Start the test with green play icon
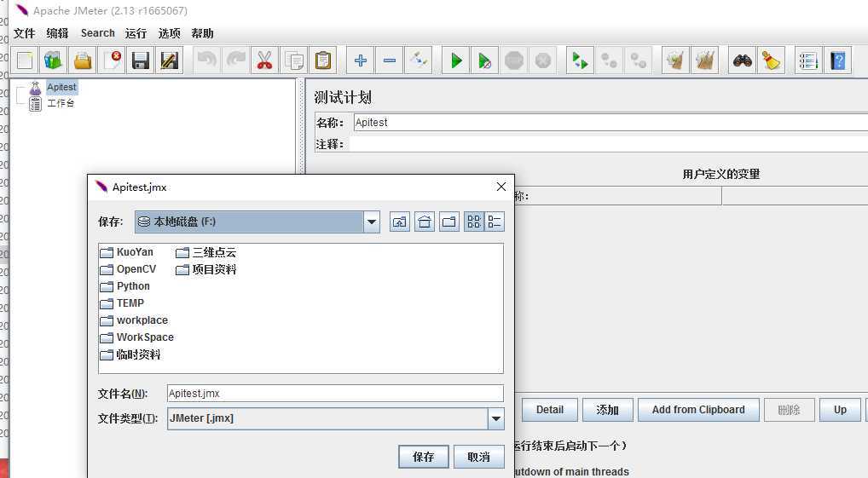868x478 pixels. click(456, 60)
